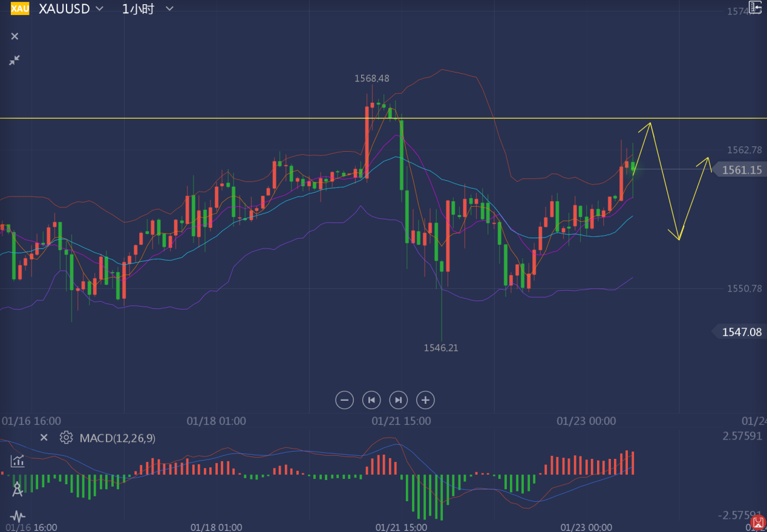Screen dimensions: 767x532
Task: Click main chart time label 01/18 01:00
Action: 216,421
